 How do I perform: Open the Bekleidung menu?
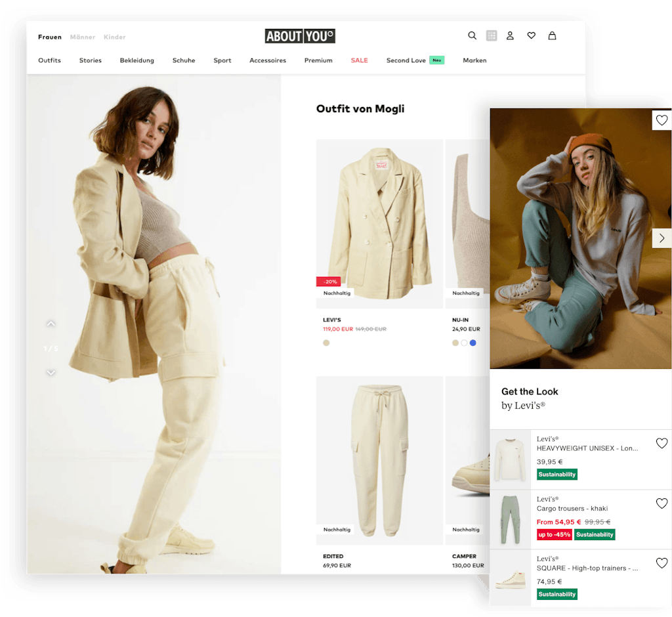136,60
